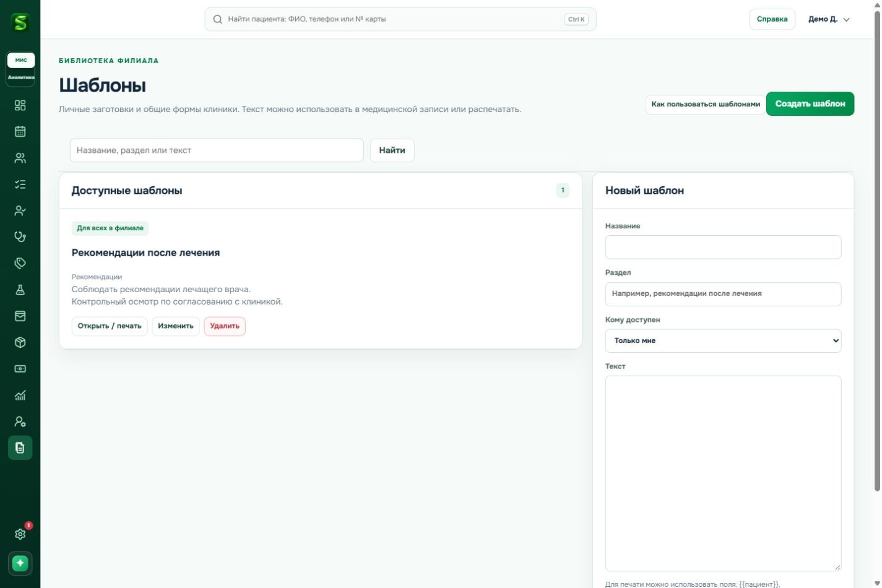The image size is (882, 588).
Task: Click the Раздел input field
Action: point(723,294)
